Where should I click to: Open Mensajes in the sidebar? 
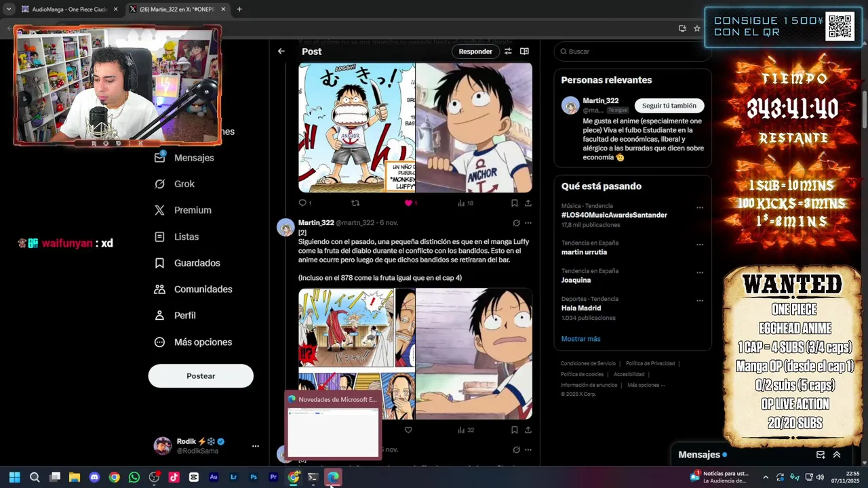click(184, 157)
